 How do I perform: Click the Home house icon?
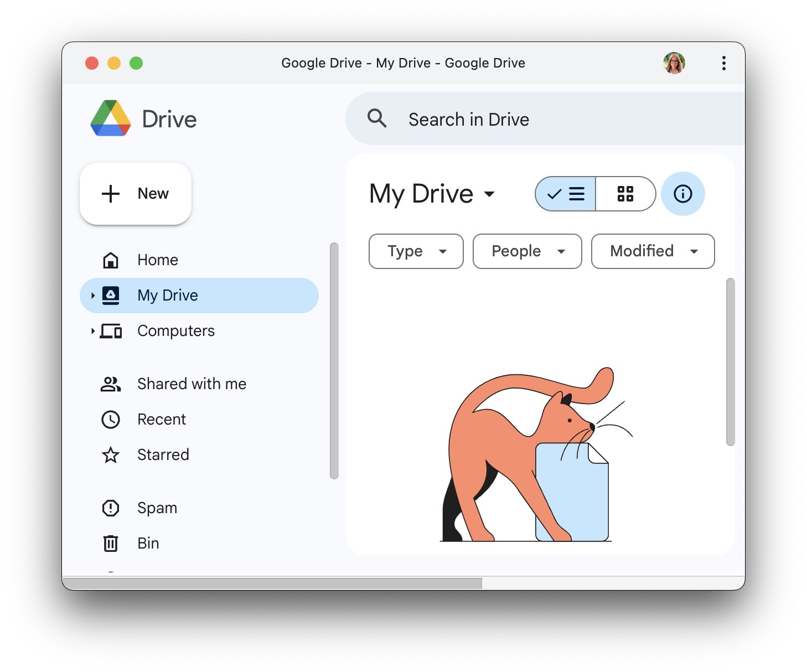(111, 260)
